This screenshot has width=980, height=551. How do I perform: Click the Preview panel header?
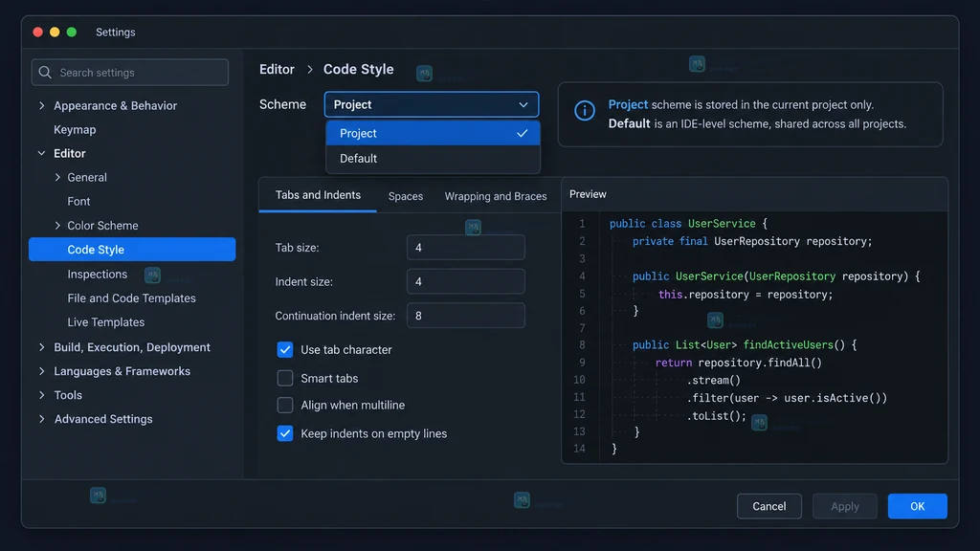588,194
